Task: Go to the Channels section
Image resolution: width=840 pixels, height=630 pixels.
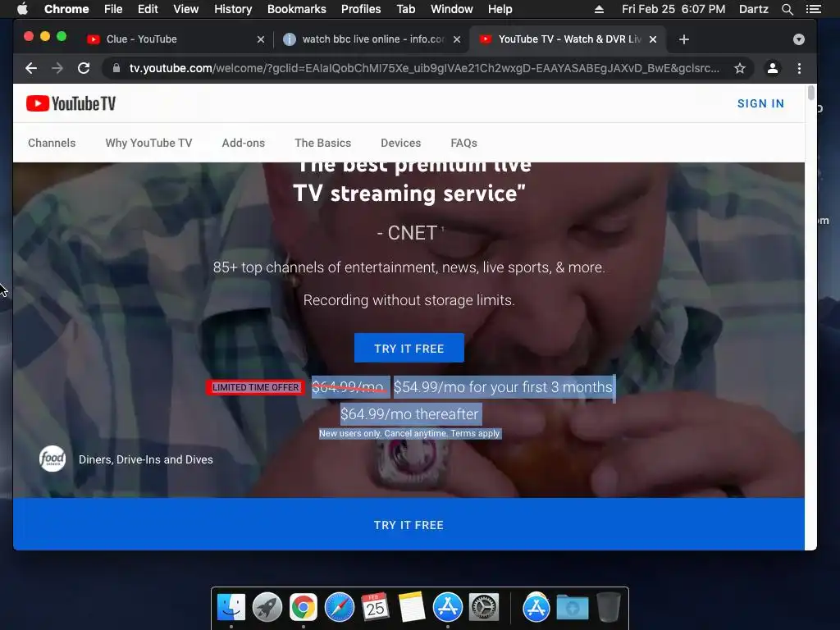Action: tap(52, 143)
